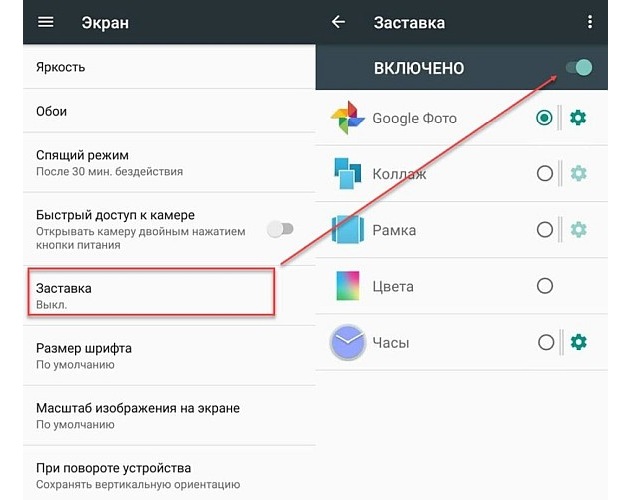Tap the back arrow in Заставка header
This screenshot has width=630, height=500.
(x=338, y=22)
